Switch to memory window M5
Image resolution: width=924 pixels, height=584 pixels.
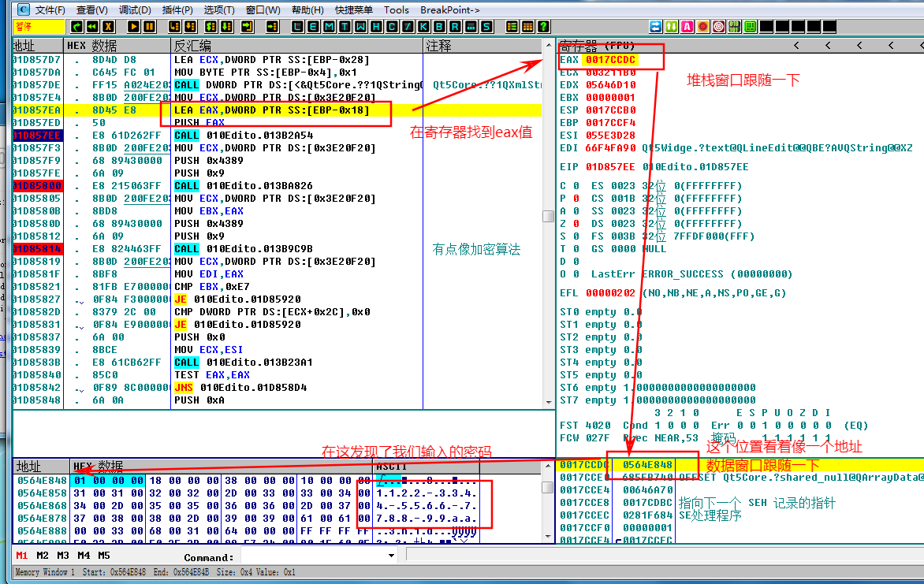tap(104, 556)
